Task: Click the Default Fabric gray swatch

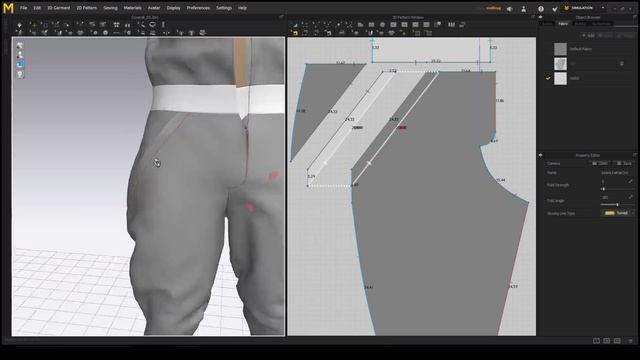Action: [560, 49]
